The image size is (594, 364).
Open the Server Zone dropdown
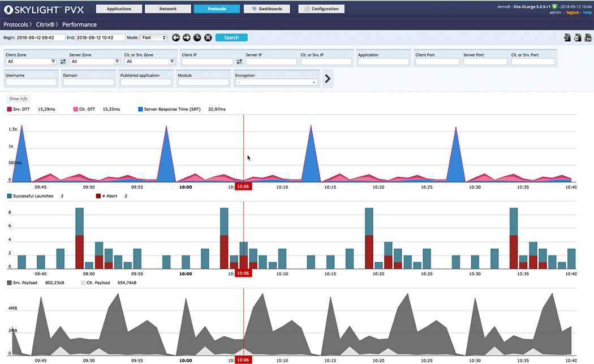pos(94,61)
